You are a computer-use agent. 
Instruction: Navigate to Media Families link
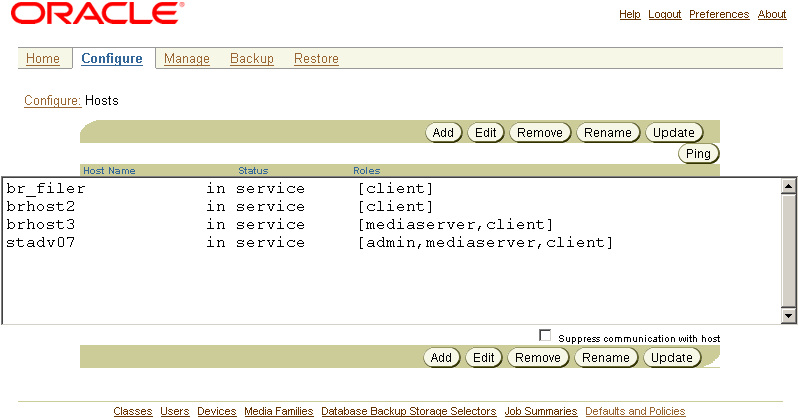279,411
